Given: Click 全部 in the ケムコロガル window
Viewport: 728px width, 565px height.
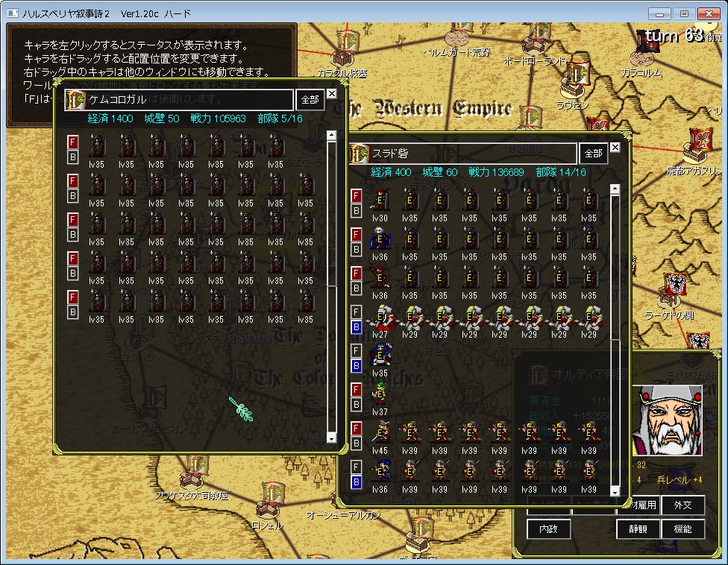Looking at the screenshot, I should 310,100.
